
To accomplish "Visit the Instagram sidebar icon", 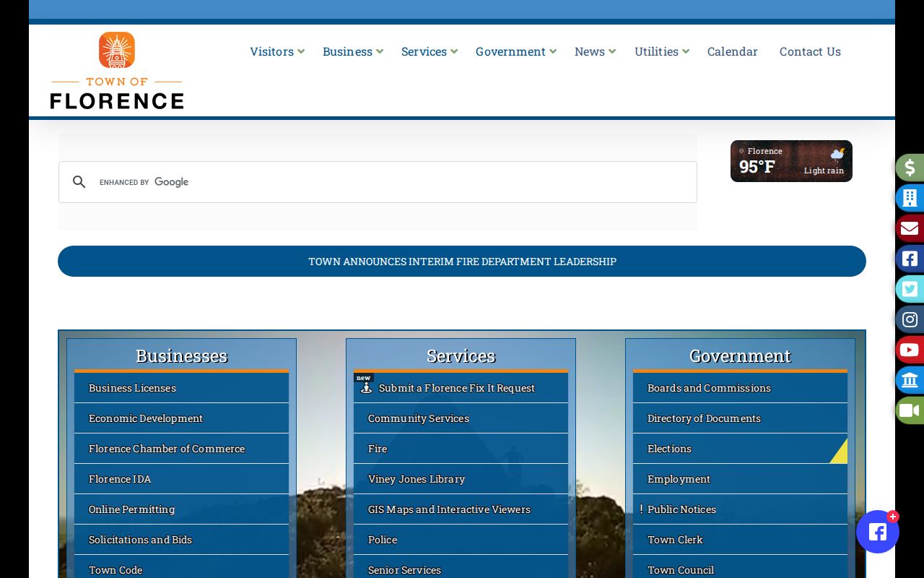I will point(910,319).
